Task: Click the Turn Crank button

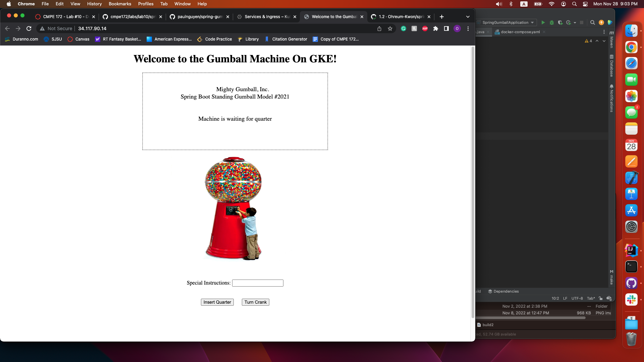Action: coord(255,302)
